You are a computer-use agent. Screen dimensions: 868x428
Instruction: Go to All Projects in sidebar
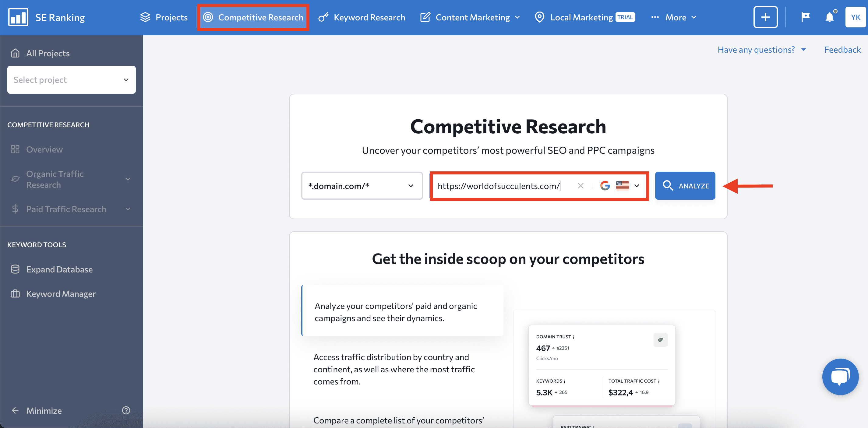[x=40, y=53]
